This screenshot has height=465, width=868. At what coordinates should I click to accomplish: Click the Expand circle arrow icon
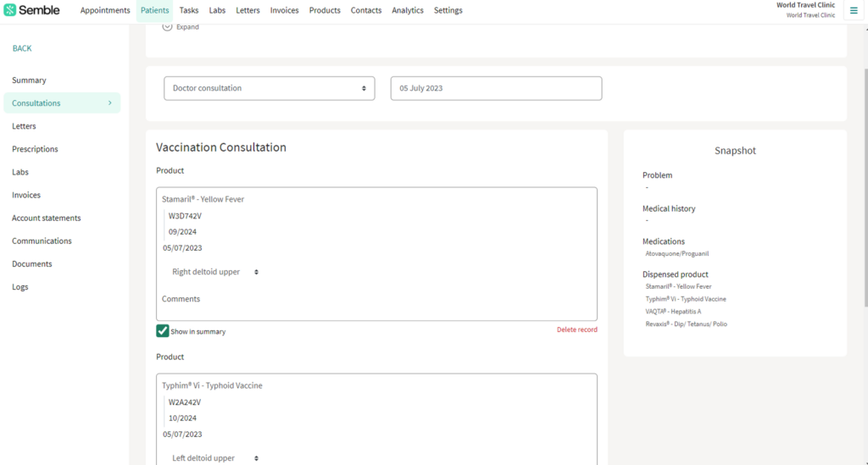(x=167, y=26)
